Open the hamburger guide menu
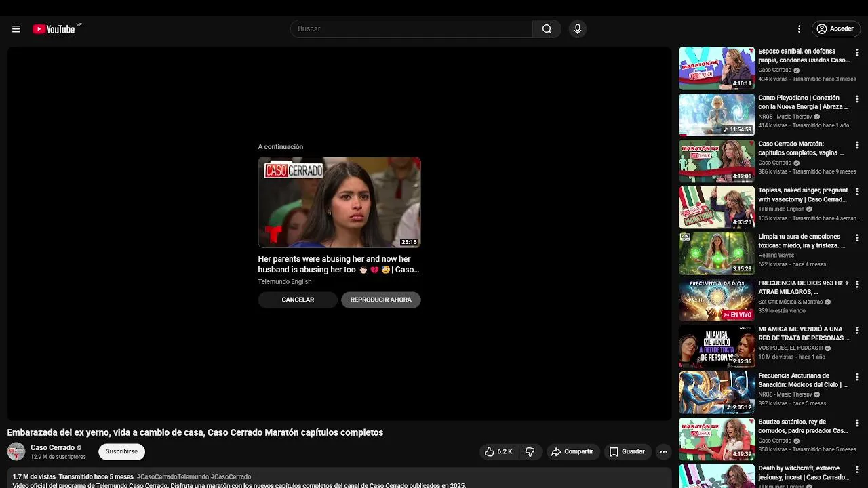Screen dimensions: 868x488 (x=16, y=29)
